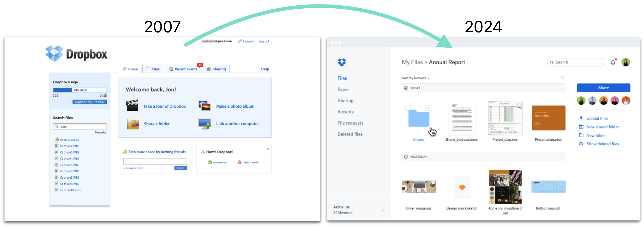Click the Capture2.PNG file icon
644x227 pixels.
tap(56, 146)
